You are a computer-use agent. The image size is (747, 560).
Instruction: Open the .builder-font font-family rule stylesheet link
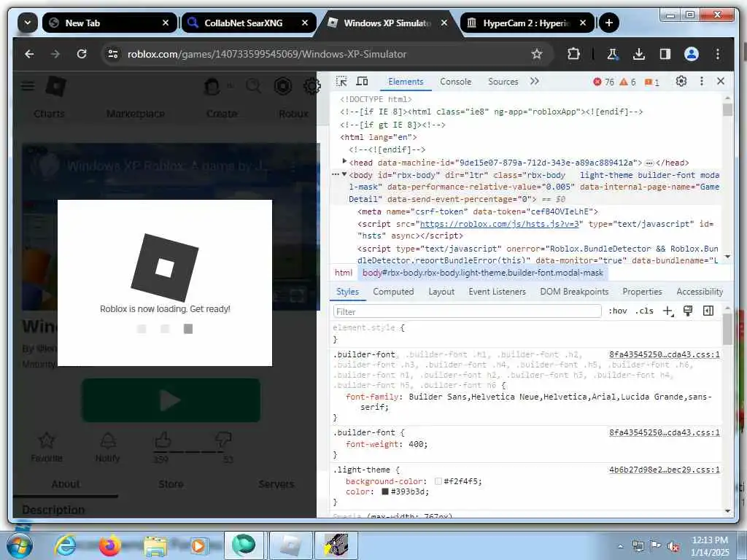click(x=664, y=354)
